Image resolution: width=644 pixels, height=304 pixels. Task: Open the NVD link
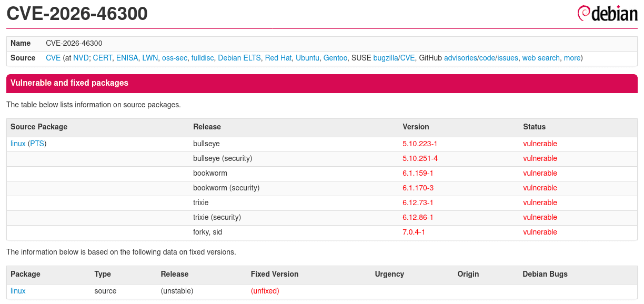click(80, 58)
